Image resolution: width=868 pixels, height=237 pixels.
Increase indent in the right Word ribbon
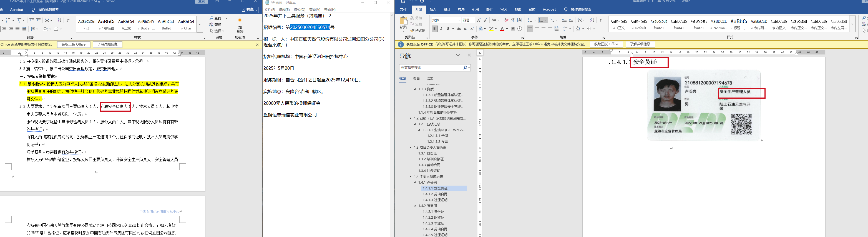571,20
